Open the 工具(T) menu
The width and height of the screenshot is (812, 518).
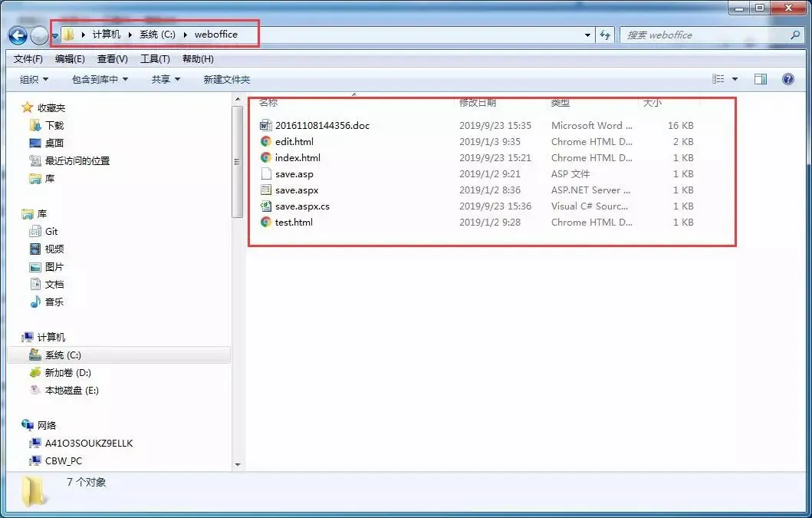(155, 59)
